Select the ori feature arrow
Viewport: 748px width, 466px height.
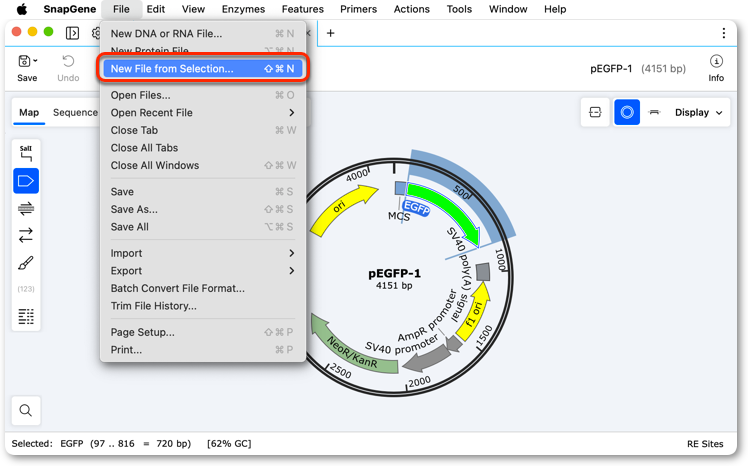pyautogui.click(x=344, y=208)
